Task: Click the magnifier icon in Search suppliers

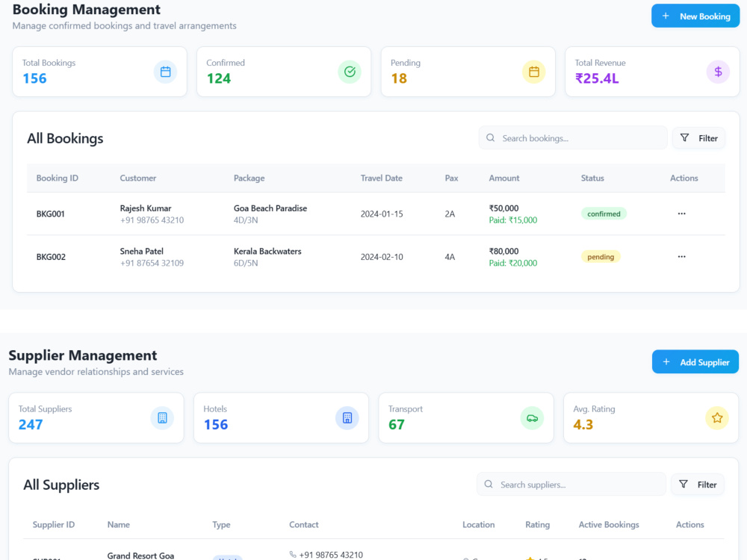Action: [x=489, y=485]
